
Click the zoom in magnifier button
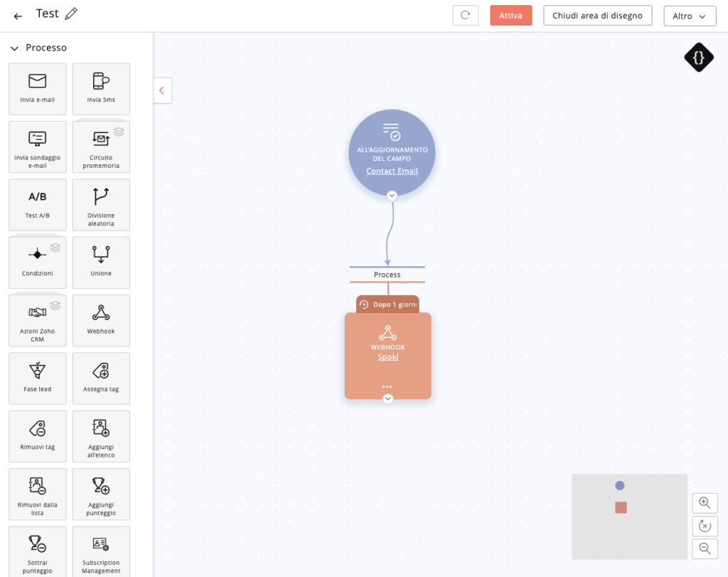[705, 503]
